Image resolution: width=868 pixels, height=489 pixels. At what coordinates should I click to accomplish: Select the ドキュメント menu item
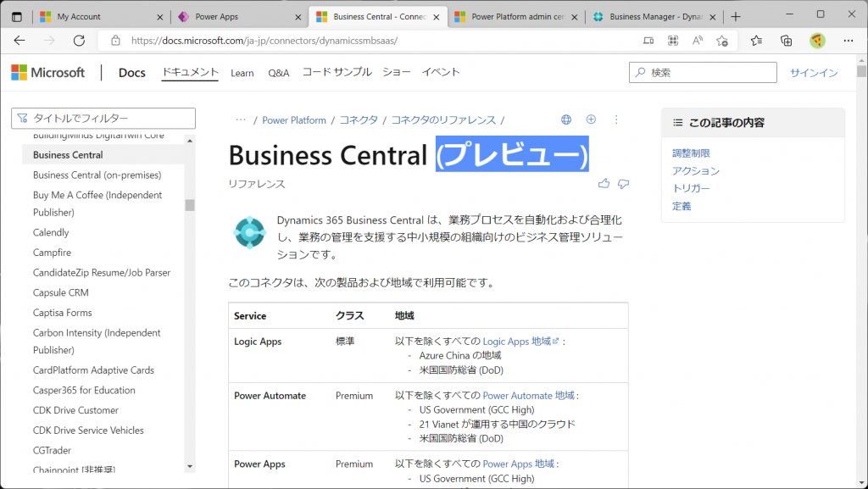190,72
